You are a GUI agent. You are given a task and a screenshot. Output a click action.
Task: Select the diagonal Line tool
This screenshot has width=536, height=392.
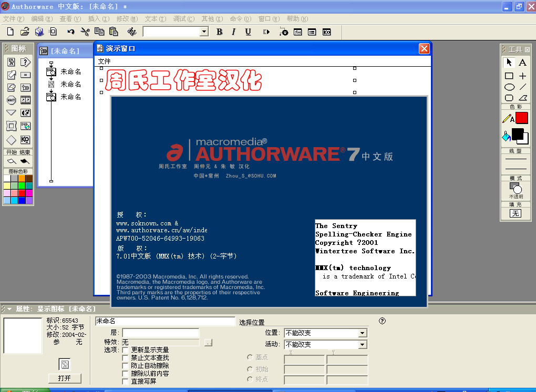point(523,87)
